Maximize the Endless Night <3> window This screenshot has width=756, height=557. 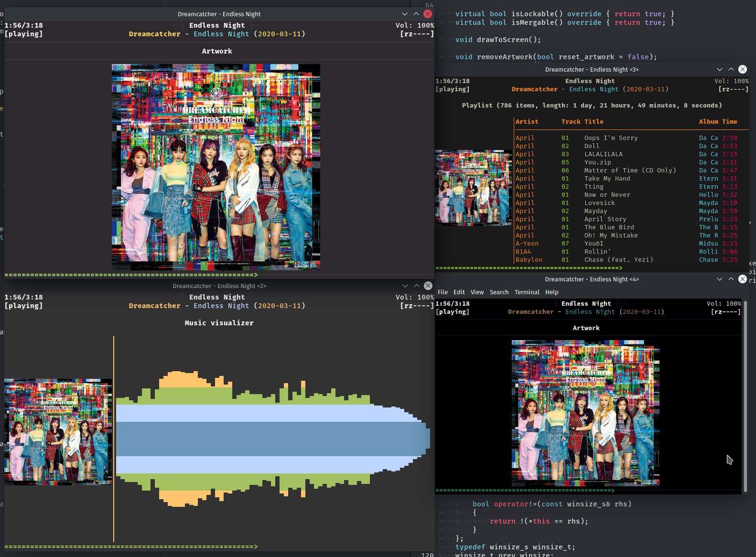coord(731,69)
